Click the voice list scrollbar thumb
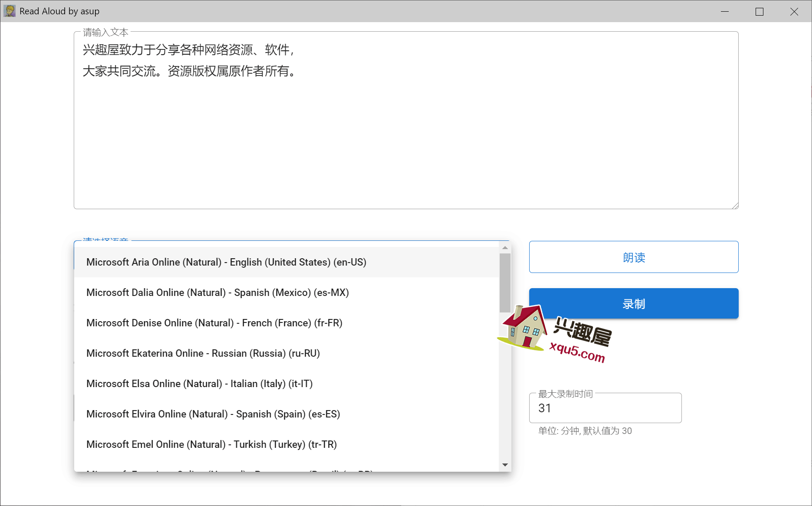This screenshot has width=812, height=506. (x=505, y=283)
